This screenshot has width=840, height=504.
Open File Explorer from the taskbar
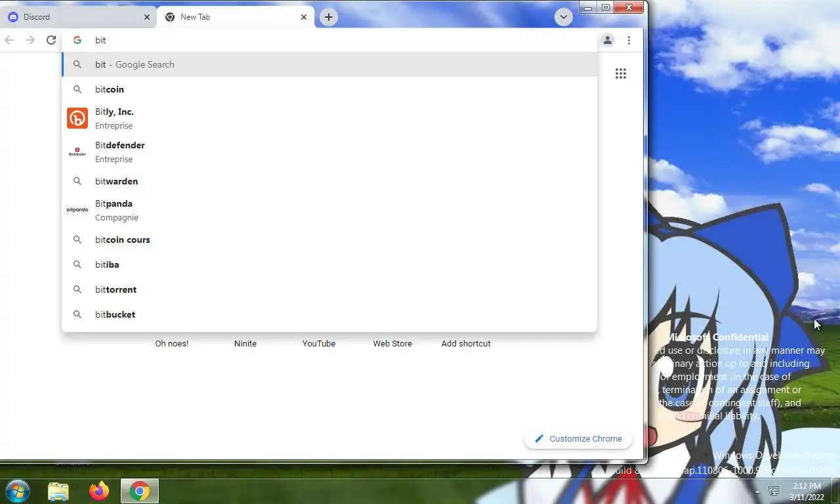(x=58, y=491)
